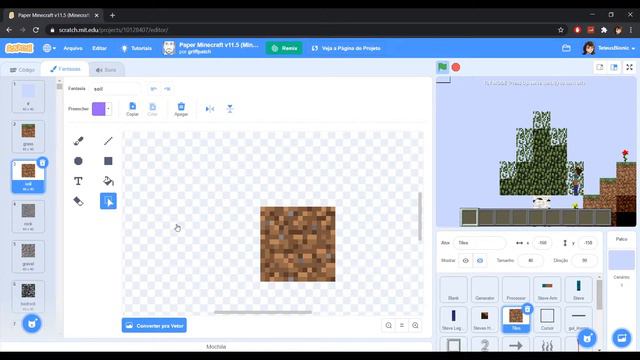Select the Fill bucket tool
This screenshot has height=360, width=640.
tap(108, 181)
